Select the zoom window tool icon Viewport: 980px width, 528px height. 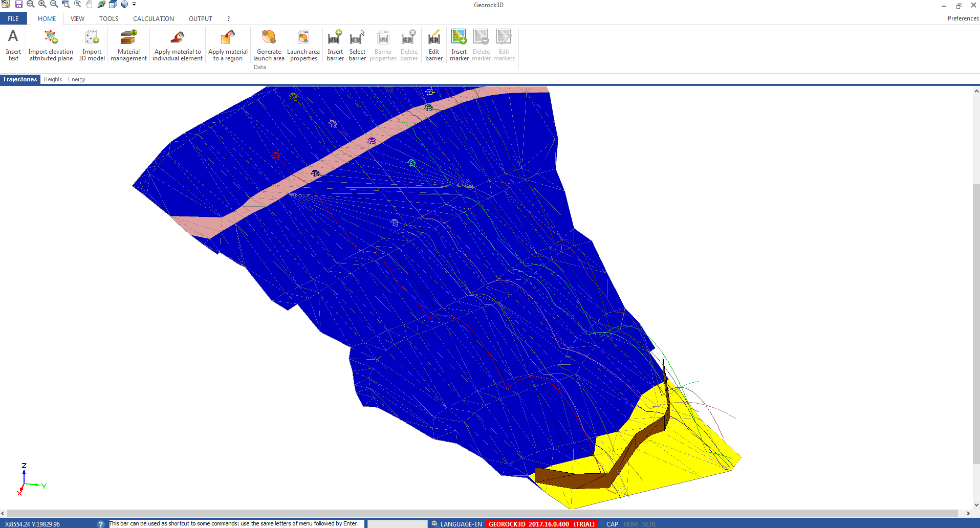(66, 5)
